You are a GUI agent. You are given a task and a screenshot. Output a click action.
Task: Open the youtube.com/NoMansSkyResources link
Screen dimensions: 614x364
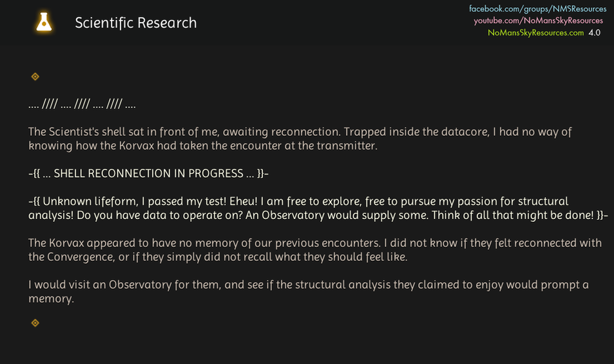click(539, 21)
